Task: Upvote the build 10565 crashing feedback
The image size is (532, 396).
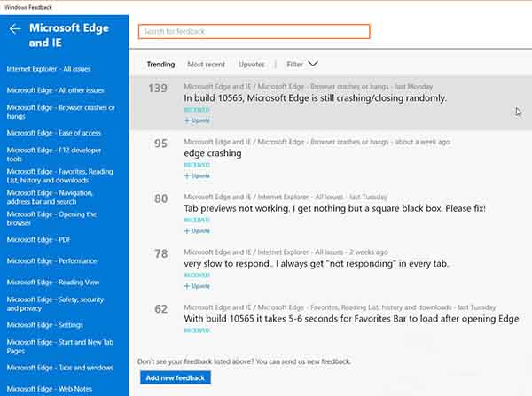Action: pos(197,120)
